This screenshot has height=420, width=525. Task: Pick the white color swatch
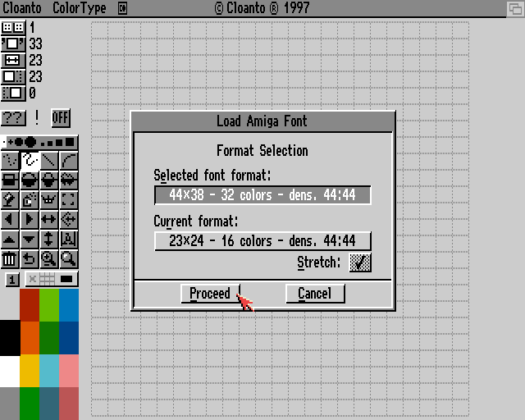(10, 371)
